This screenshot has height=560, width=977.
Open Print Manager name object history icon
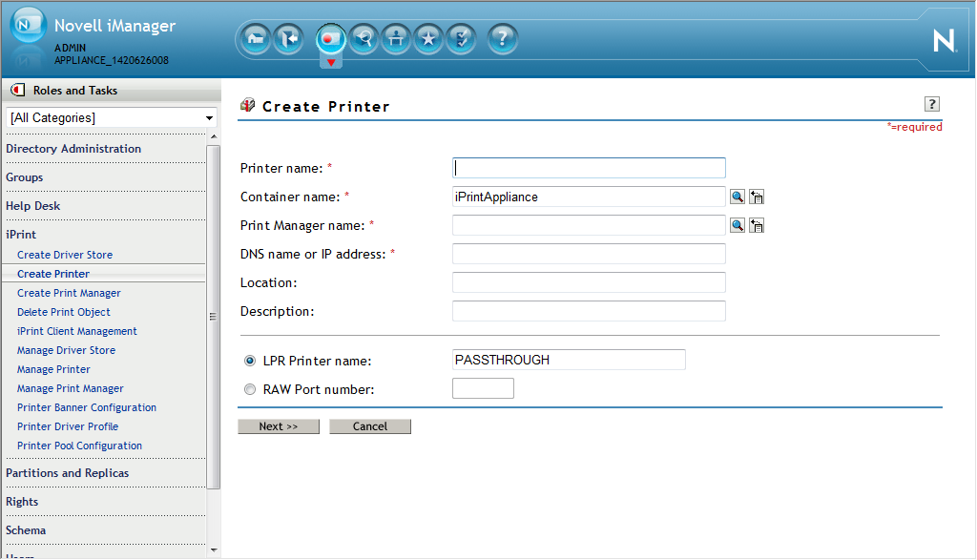757,225
